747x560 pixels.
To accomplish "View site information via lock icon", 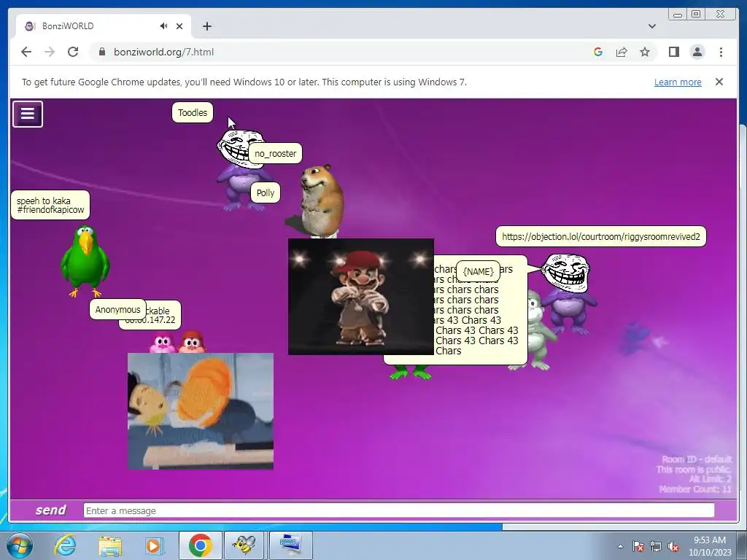I will pyautogui.click(x=101, y=52).
